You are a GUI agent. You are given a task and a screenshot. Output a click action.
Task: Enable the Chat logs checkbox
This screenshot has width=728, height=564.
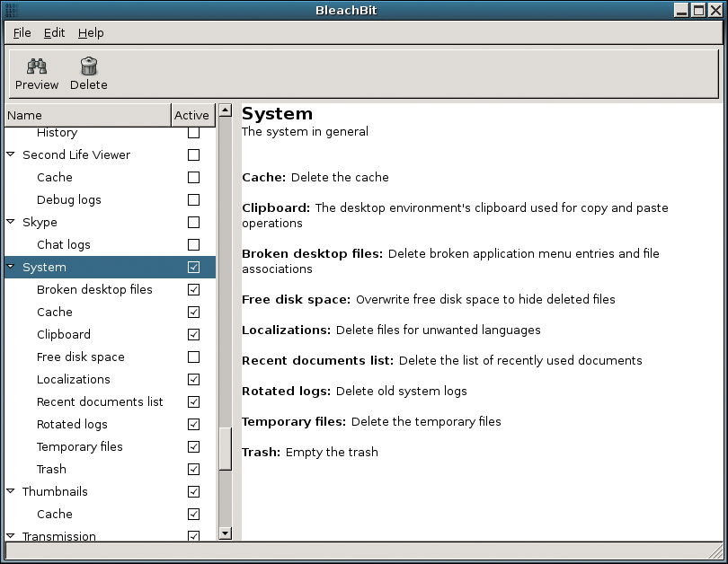pyautogui.click(x=193, y=244)
